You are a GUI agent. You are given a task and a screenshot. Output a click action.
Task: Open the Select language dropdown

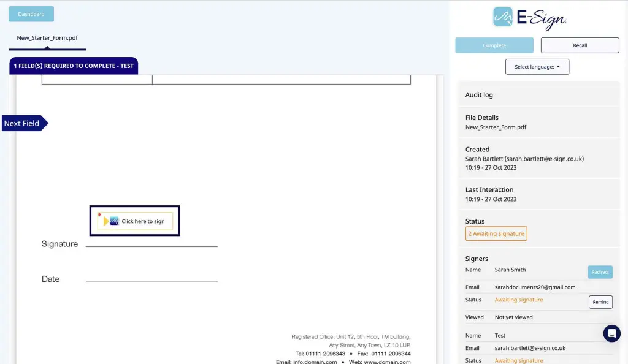point(537,67)
